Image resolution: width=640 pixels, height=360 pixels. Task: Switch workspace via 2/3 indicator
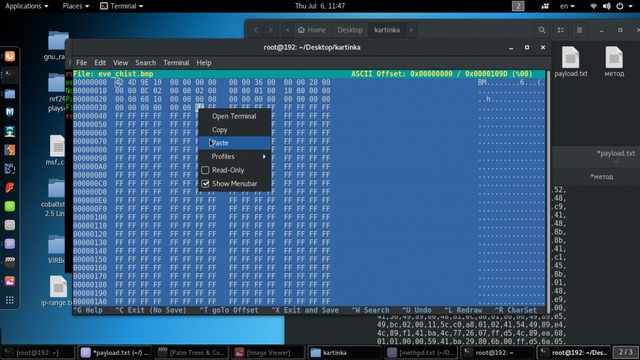click(x=625, y=352)
